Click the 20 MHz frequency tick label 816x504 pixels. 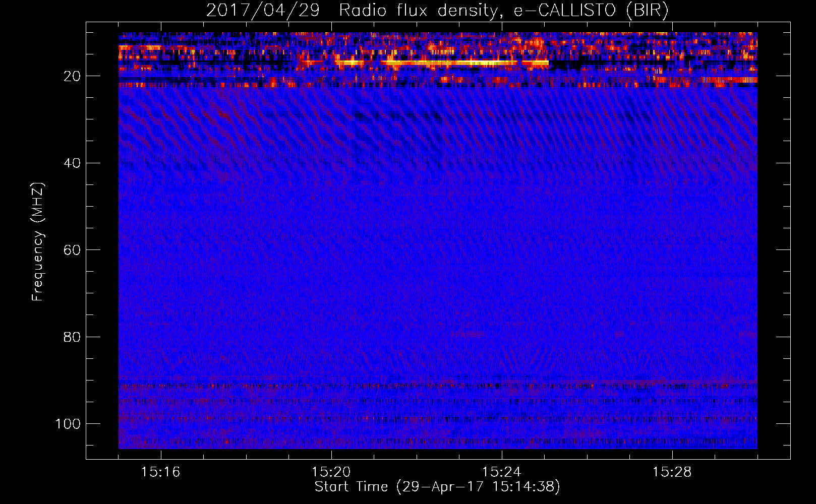(x=72, y=76)
